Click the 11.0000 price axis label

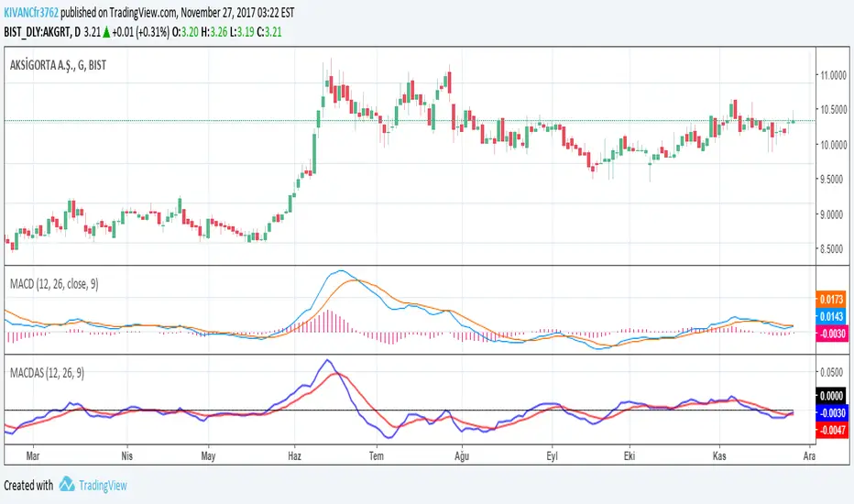(834, 75)
